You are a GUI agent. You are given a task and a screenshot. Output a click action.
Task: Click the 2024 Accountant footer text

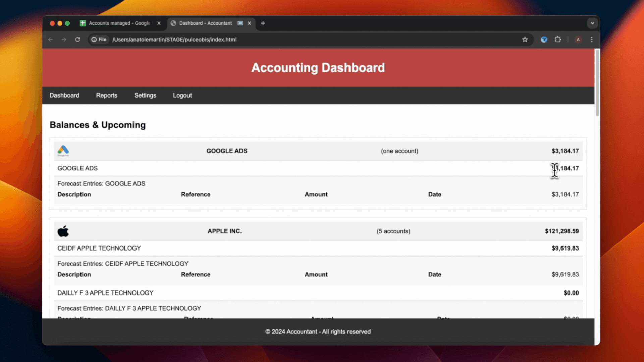tap(318, 332)
